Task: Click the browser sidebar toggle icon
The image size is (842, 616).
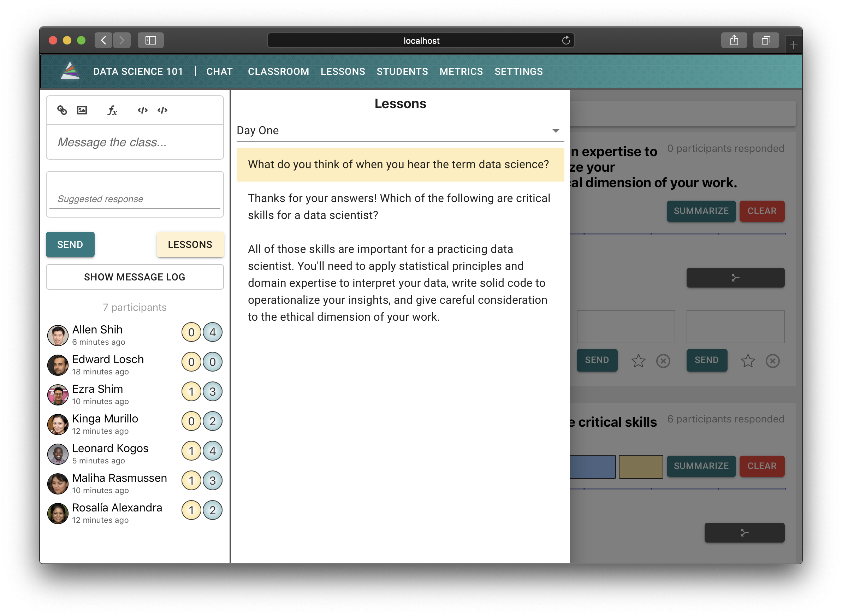Action: coord(151,40)
